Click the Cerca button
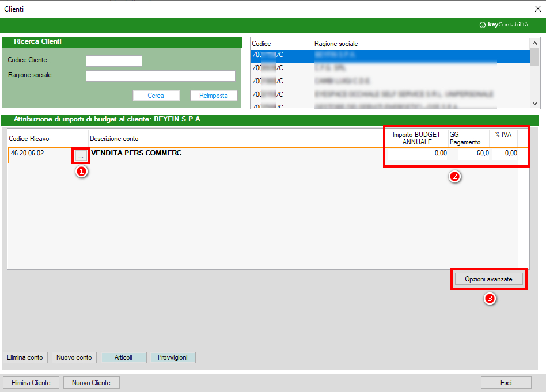 click(156, 96)
